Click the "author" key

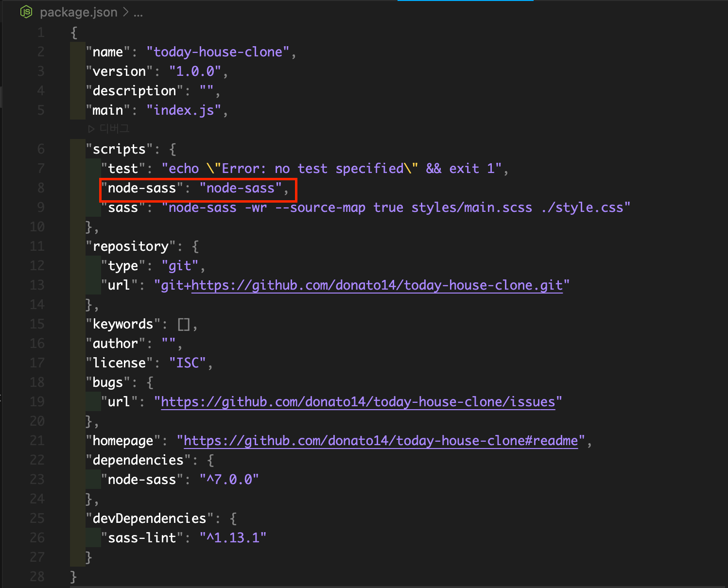pos(116,344)
